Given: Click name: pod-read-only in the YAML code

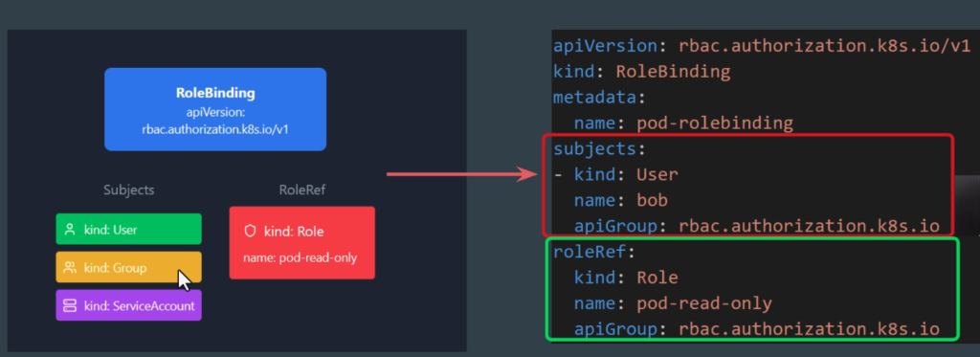Looking at the screenshot, I should [673, 303].
